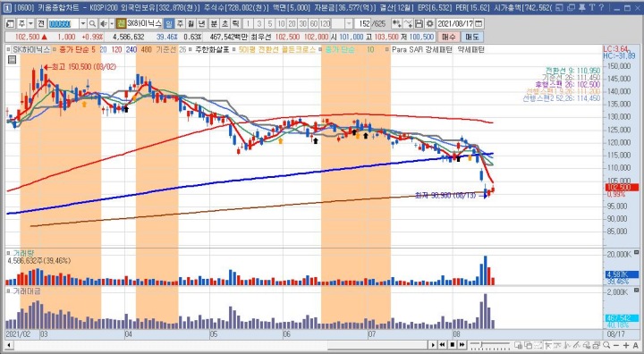Open the custom interval dropdown
Screen dimensions: 644x354
(x=349, y=24)
